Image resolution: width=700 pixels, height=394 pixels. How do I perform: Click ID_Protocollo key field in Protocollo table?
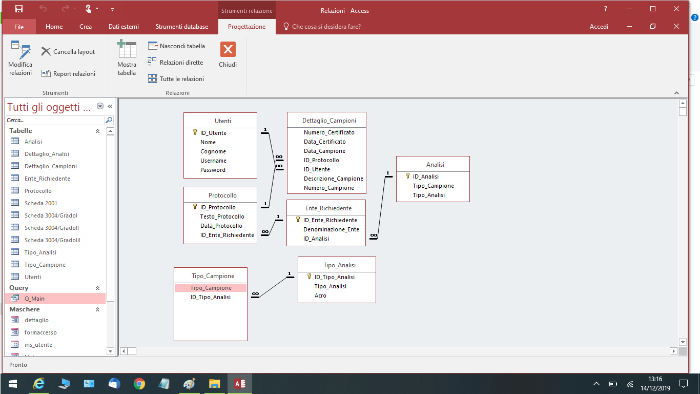point(218,207)
